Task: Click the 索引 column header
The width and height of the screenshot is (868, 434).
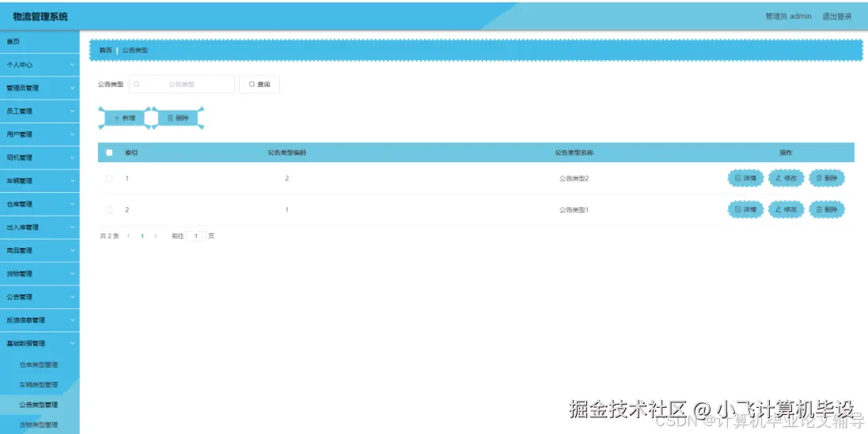Action: click(x=131, y=153)
